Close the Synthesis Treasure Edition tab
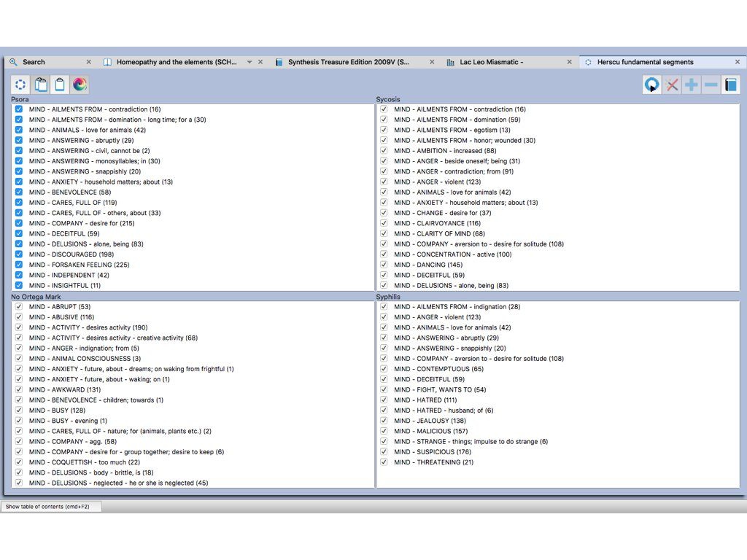The height and width of the screenshot is (560, 747). pos(432,62)
